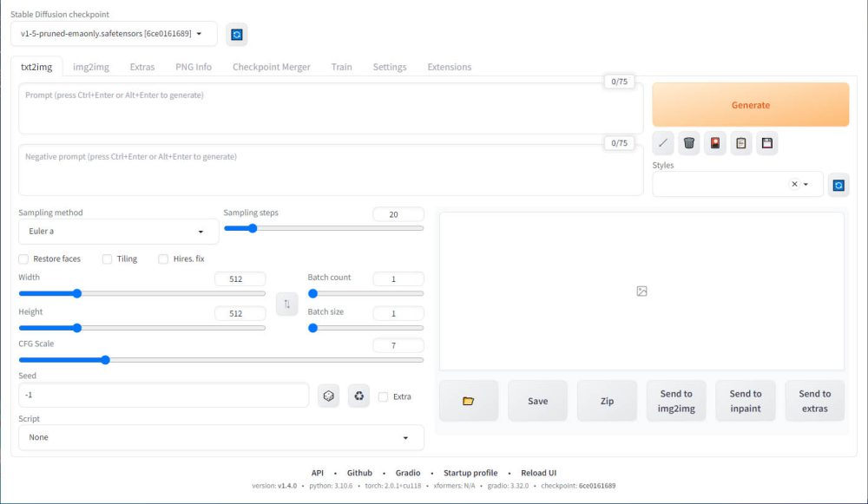Switch to the img2img tab
The height and width of the screenshot is (504, 868).
coord(91,67)
